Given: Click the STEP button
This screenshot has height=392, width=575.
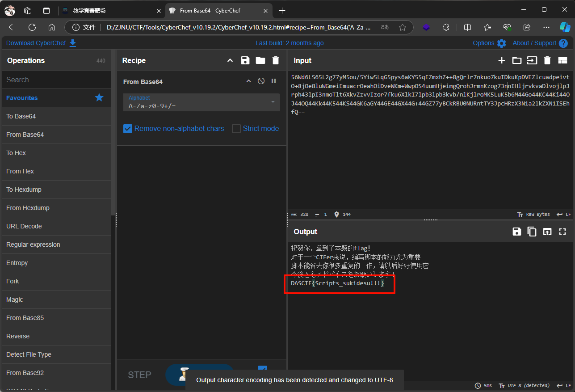Looking at the screenshot, I should point(139,375).
